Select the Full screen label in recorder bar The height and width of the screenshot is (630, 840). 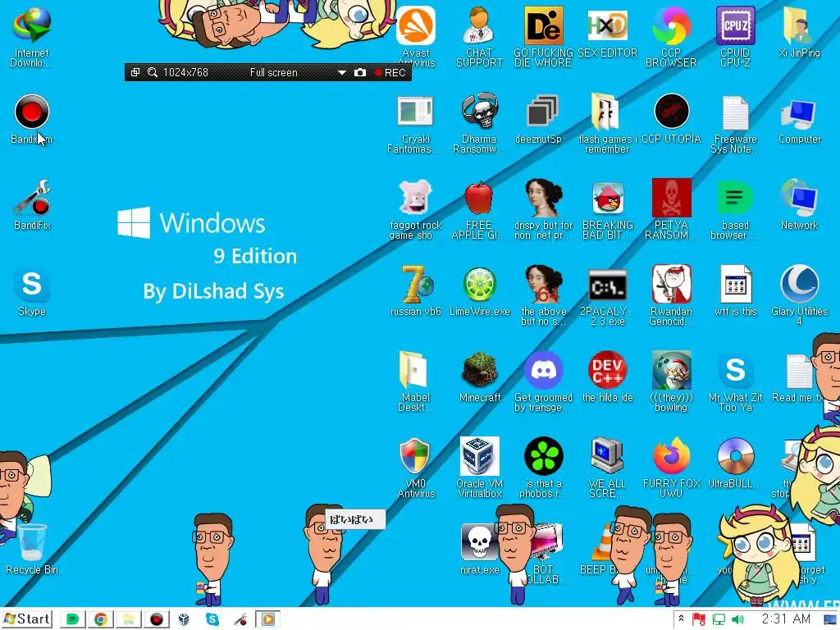pos(273,72)
